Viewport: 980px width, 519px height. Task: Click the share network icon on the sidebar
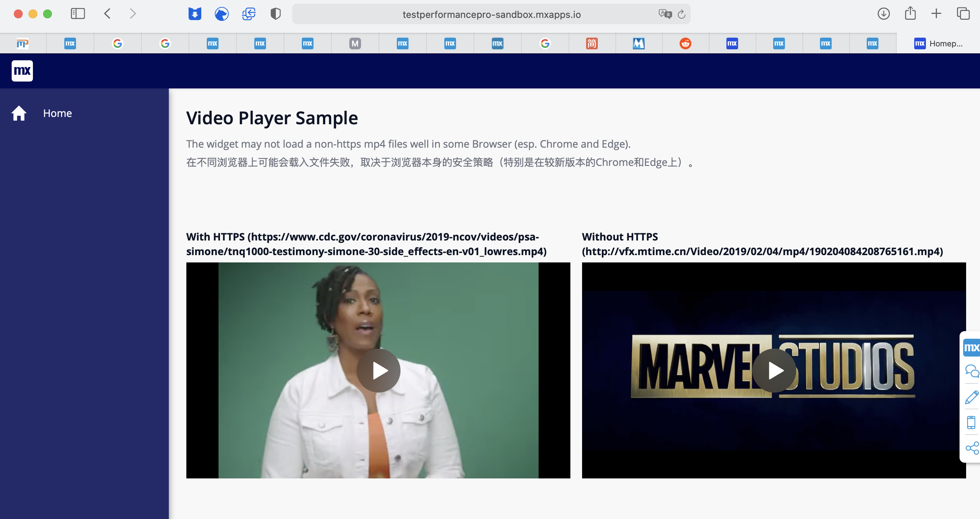coord(971,446)
